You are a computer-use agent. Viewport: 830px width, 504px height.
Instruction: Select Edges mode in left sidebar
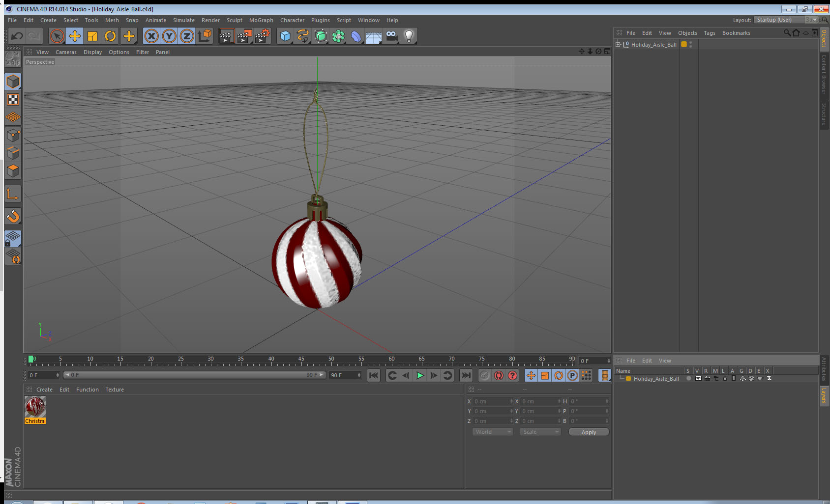[x=13, y=153]
